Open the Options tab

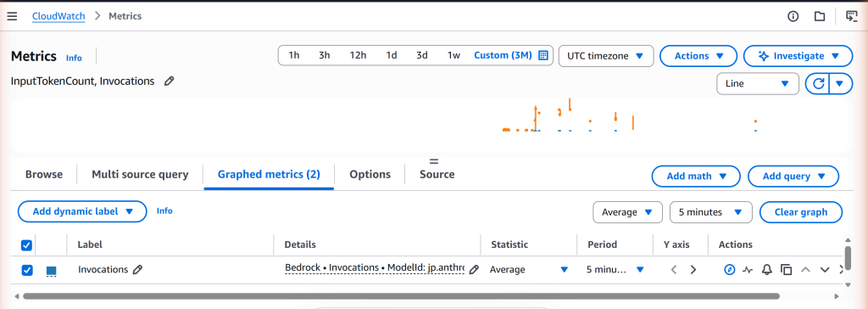point(370,174)
